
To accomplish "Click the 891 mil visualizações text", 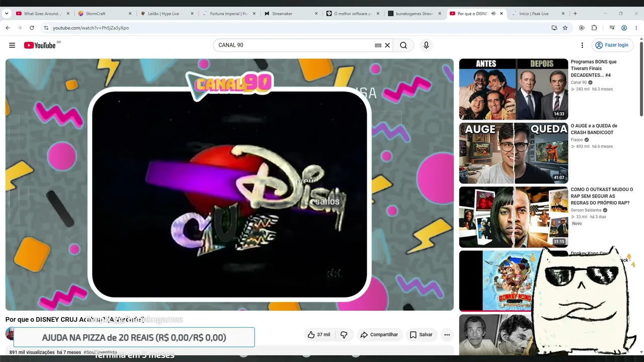I will pos(32,352).
